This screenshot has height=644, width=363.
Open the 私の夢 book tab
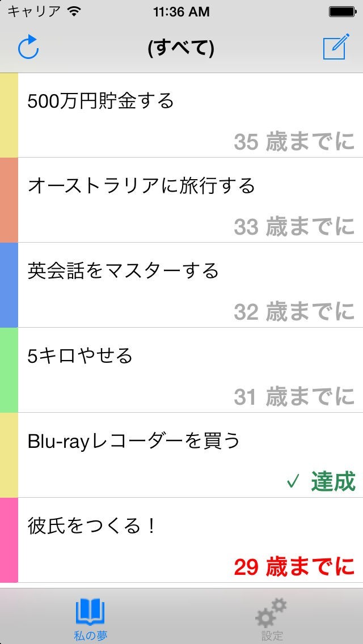[x=90, y=619]
